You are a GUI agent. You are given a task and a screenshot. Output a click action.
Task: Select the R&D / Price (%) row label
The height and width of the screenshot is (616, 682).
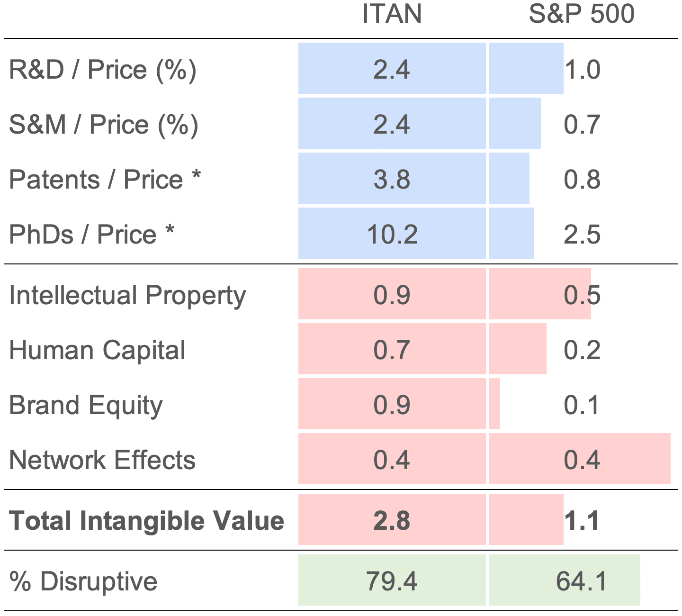102,70
